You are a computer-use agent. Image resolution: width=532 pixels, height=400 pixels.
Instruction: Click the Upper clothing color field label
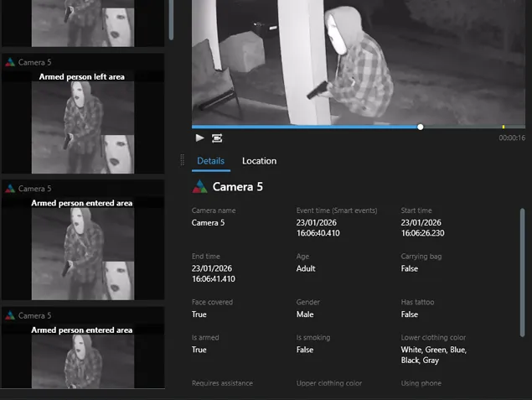[x=329, y=383]
